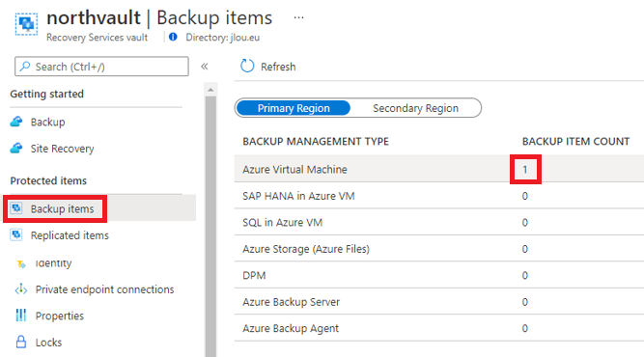Click the Refresh circular arrow icon
Screen dimensions: 644x357
tap(247, 66)
